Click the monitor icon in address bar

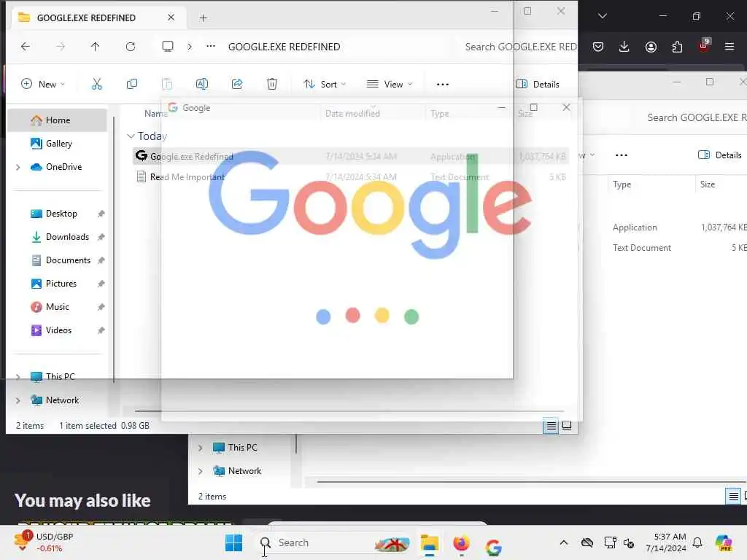click(168, 46)
